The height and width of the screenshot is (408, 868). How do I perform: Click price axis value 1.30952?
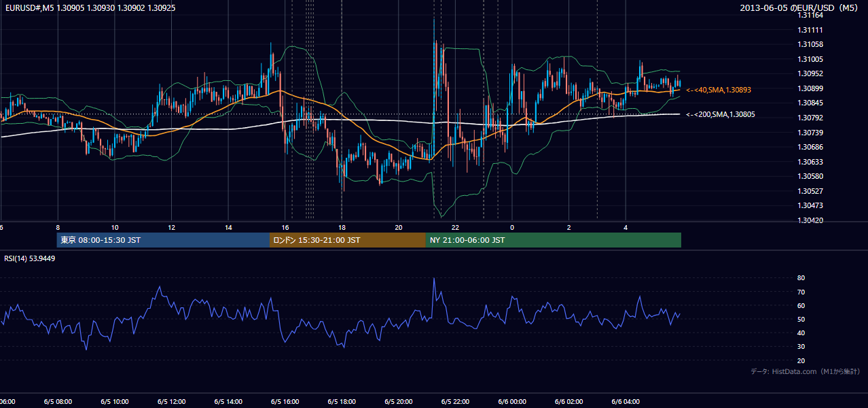pos(811,73)
